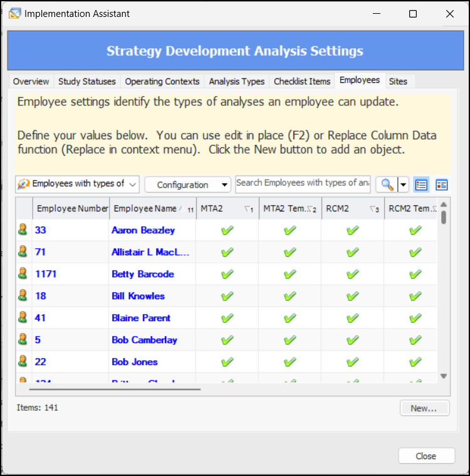Click the employee icon for Bob Jones
This screenshot has width=470, height=476.
pyautogui.click(x=23, y=361)
